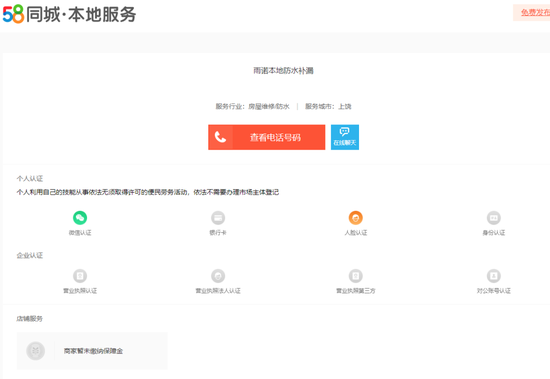
Task: Start online chat with 在线聊天 button
Action: click(345, 137)
